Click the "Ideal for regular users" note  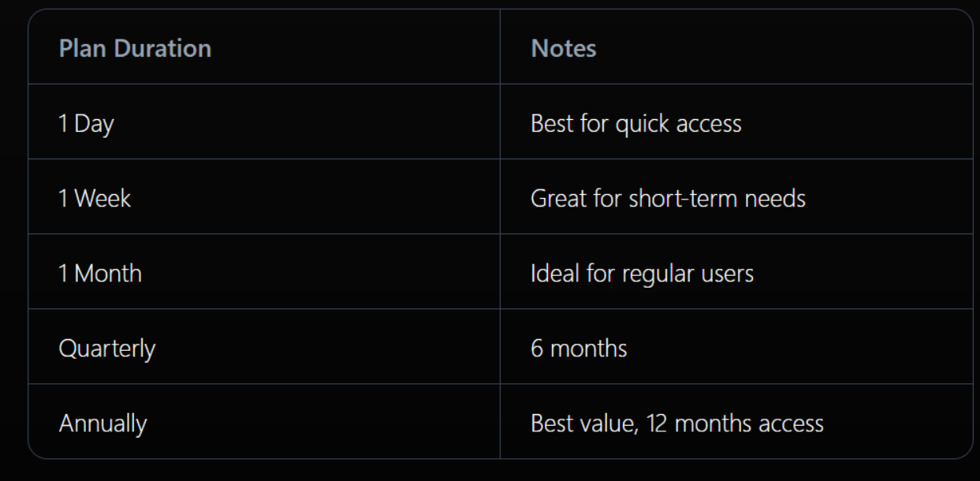click(x=642, y=274)
